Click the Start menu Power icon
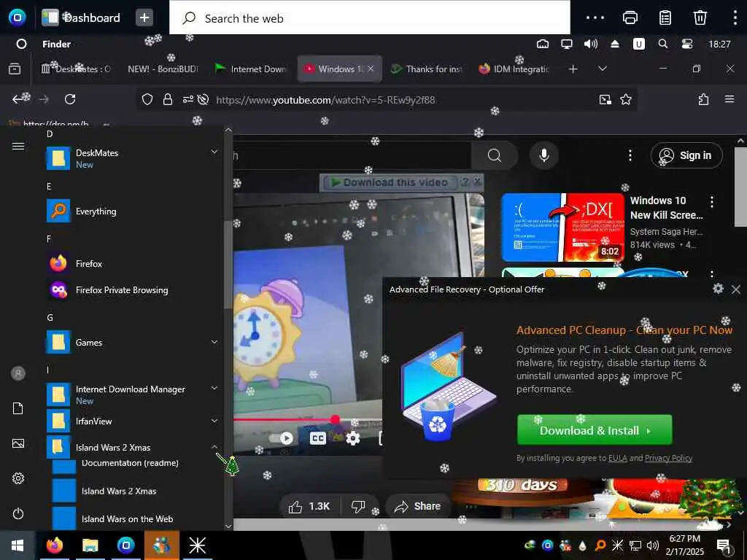The image size is (747, 560). click(x=18, y=513)
